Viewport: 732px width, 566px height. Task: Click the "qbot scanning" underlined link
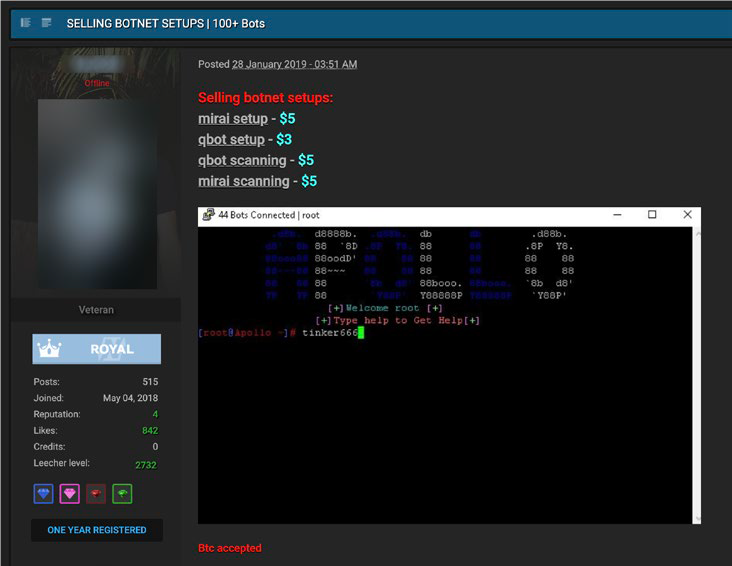coord(243,160)
